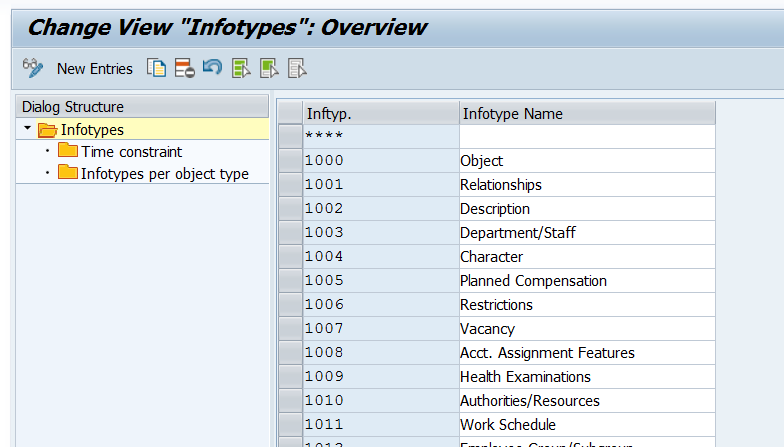
Task: Select the row for infotype ****
Action: [x=290, y=136]
